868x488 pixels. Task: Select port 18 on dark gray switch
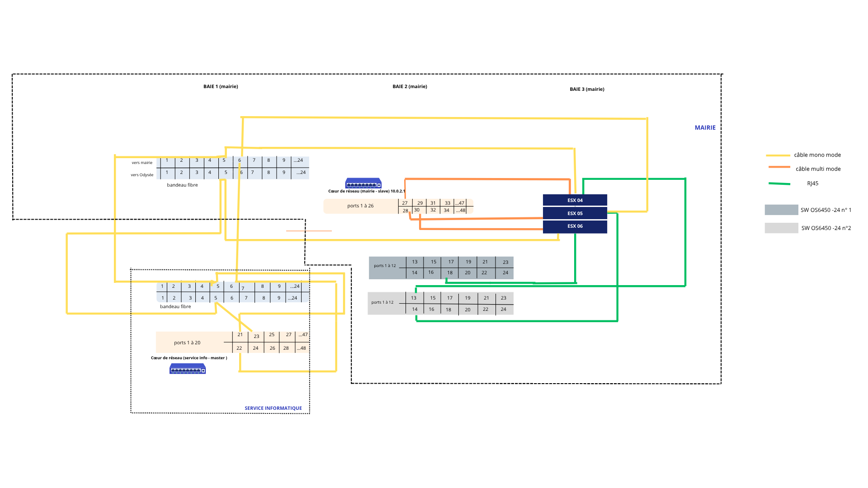pyautogui.click(x=449, y=272)
